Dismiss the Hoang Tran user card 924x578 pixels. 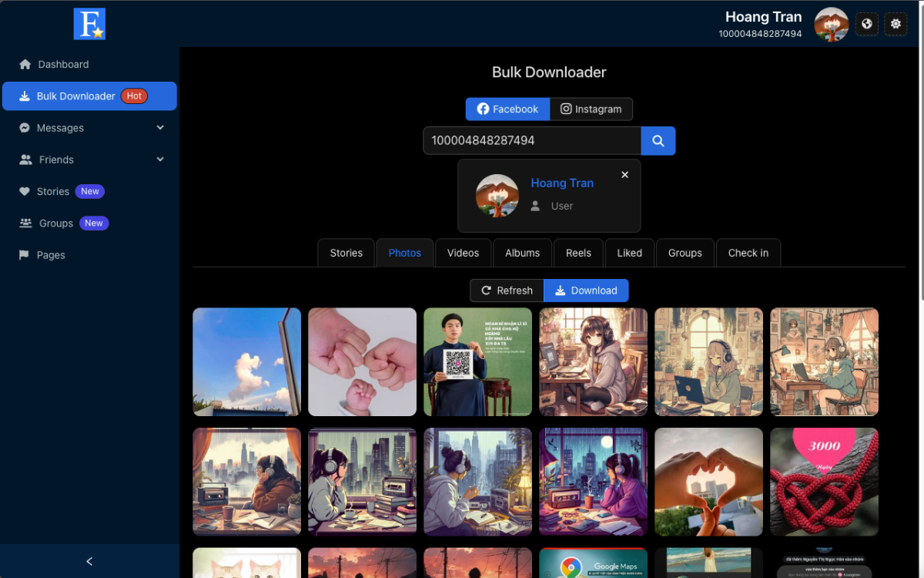click(x=624, y=175)
